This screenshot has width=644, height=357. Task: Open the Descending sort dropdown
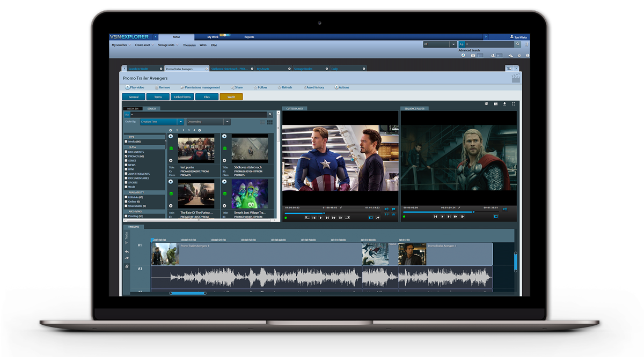point(208,122)
